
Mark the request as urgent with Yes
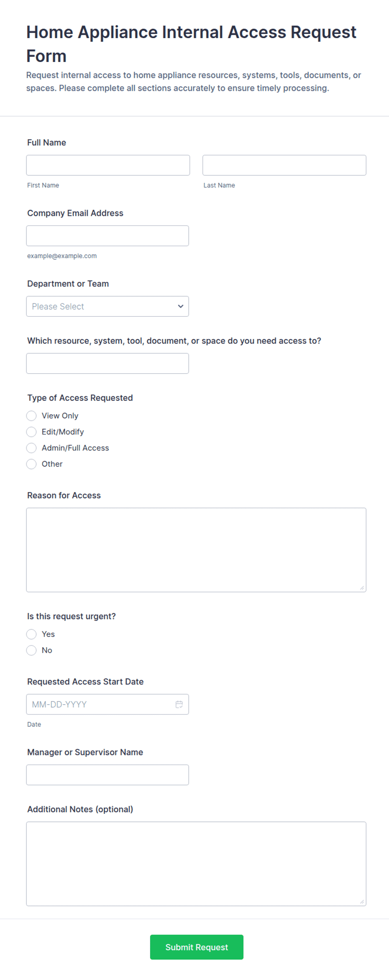[x=31, y=634]
